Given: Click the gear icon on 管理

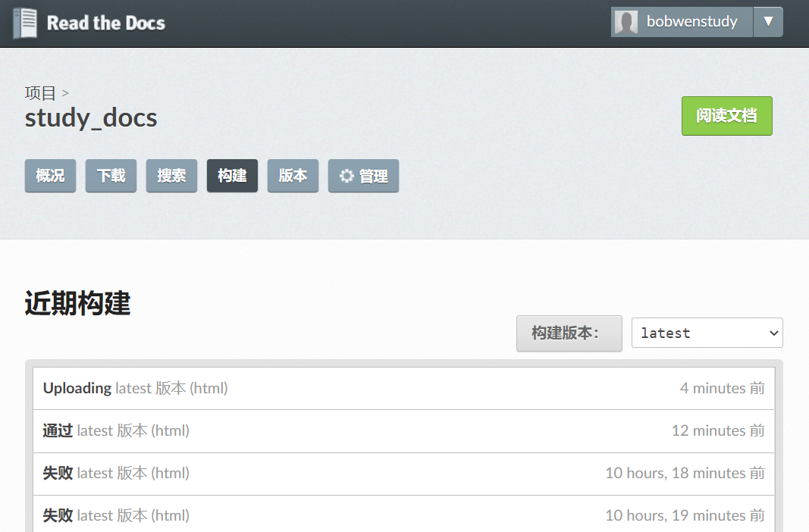Looking at the screenshot, I should pyautogui.click(x=346, y=177).
